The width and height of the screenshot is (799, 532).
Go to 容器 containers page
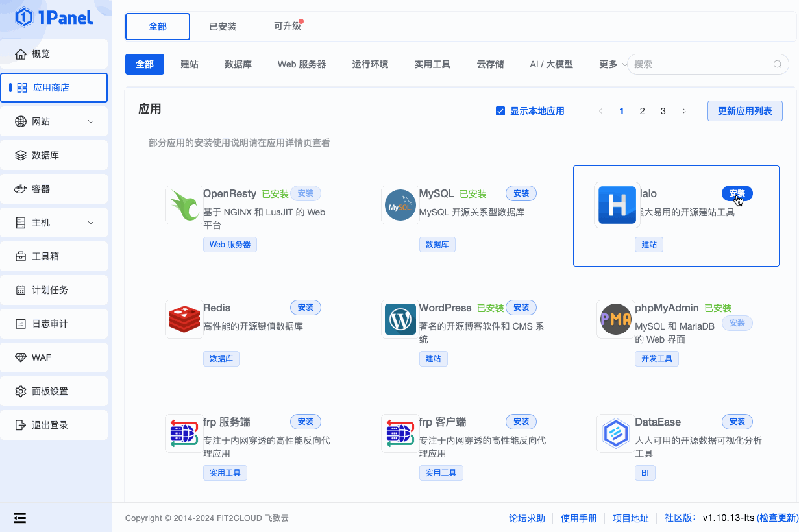coord(54,189)
